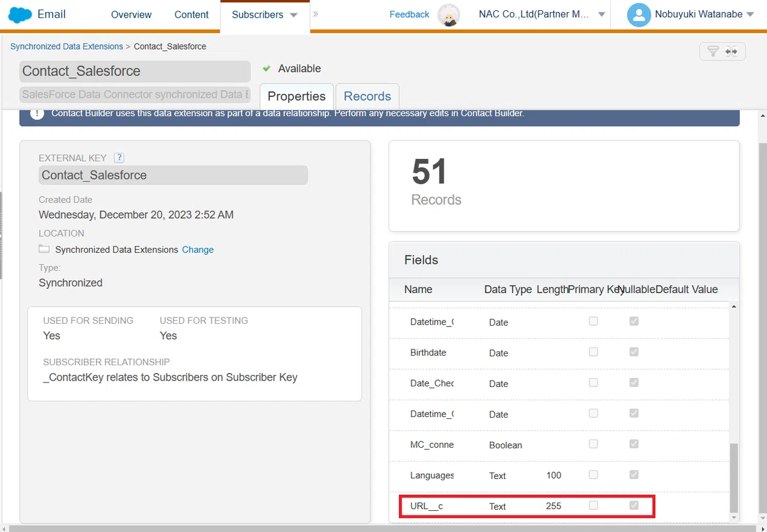Click the External Key help question icon
The image size is (767, 532).
point(119,158)
